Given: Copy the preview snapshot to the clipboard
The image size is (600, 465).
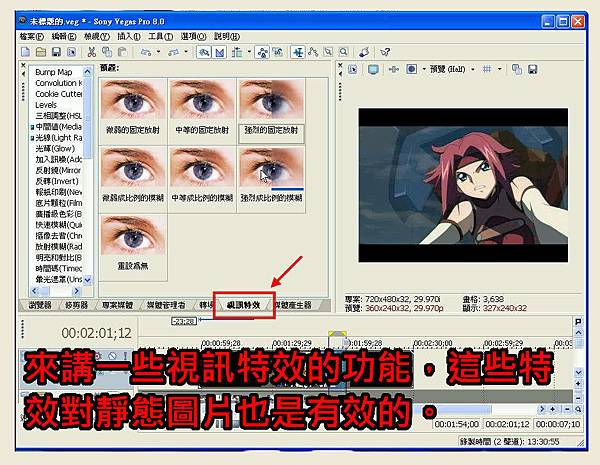Looking at the screenshot, I should tap(517, 70).
